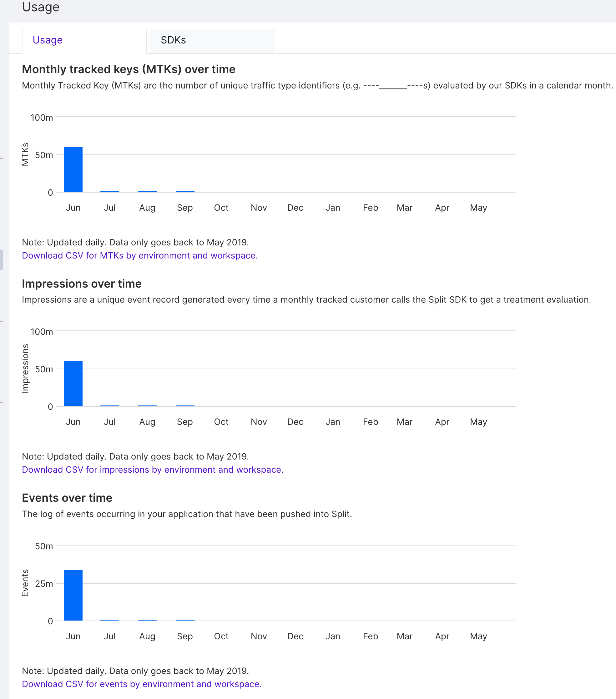Click the Impressions over time heading
Screen dimensions: 616x699
(x=82, y=284)
